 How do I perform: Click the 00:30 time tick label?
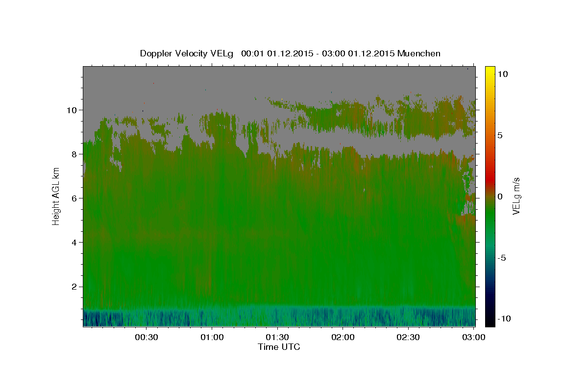click(147, 337)
